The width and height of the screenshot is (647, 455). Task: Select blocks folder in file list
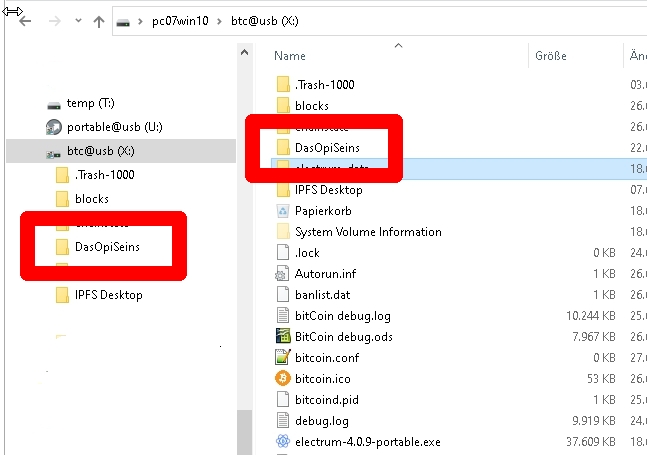pyautogui.click(x=312, y=106)
